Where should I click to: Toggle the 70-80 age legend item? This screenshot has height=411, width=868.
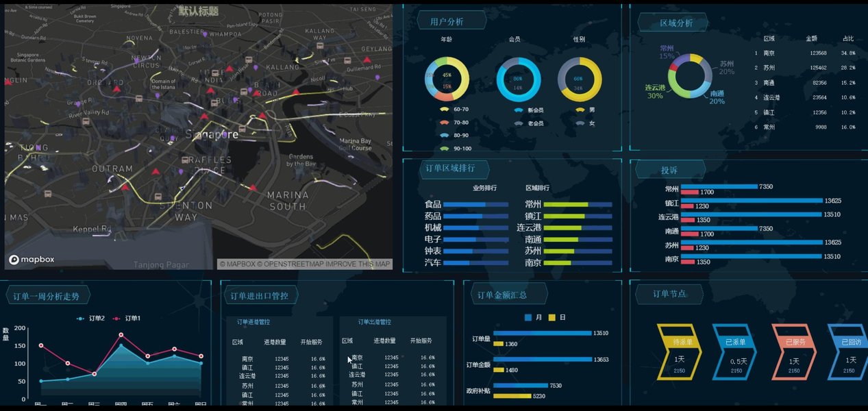coord(454,123)
